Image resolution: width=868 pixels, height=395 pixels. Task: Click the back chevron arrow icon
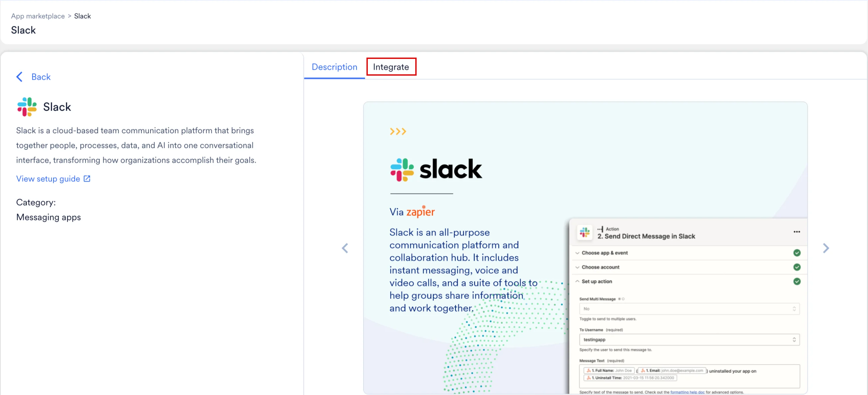click(x=19, y=77)
